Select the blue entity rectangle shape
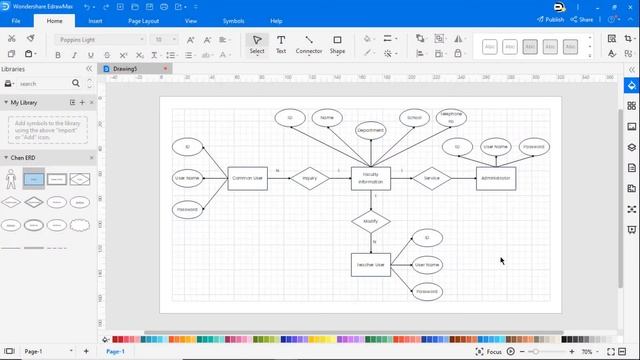 tap(33, 179)
